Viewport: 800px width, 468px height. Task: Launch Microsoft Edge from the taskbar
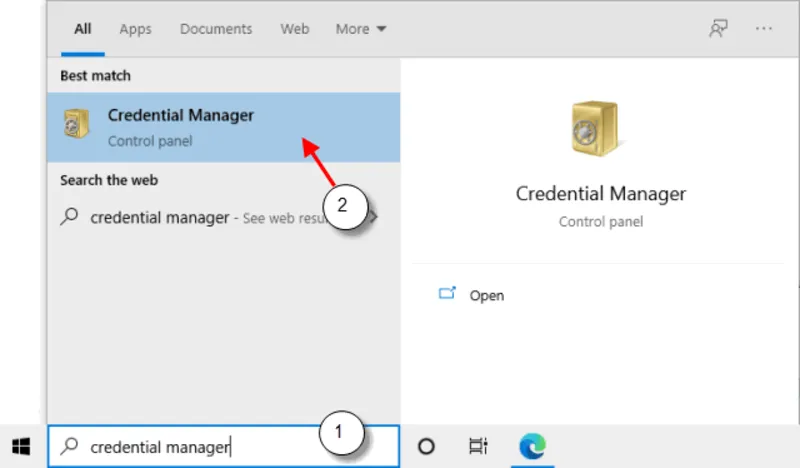(x=530, y=446)
